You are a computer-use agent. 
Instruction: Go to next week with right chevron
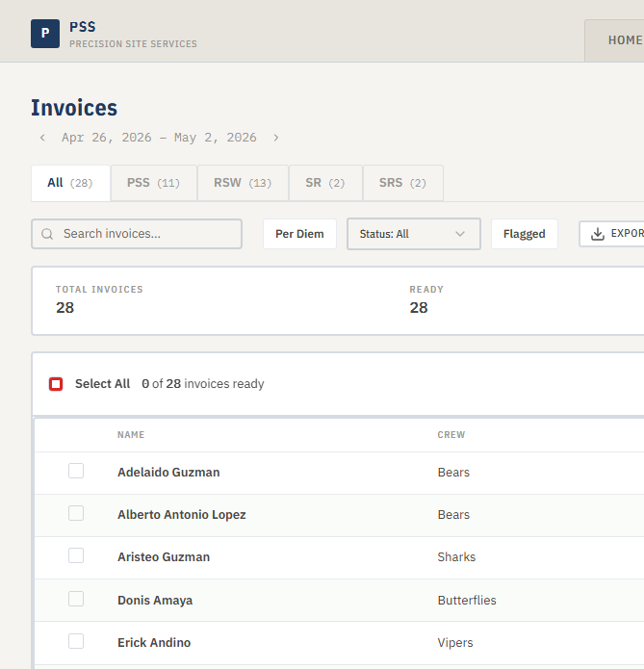(x=276, y=138)
